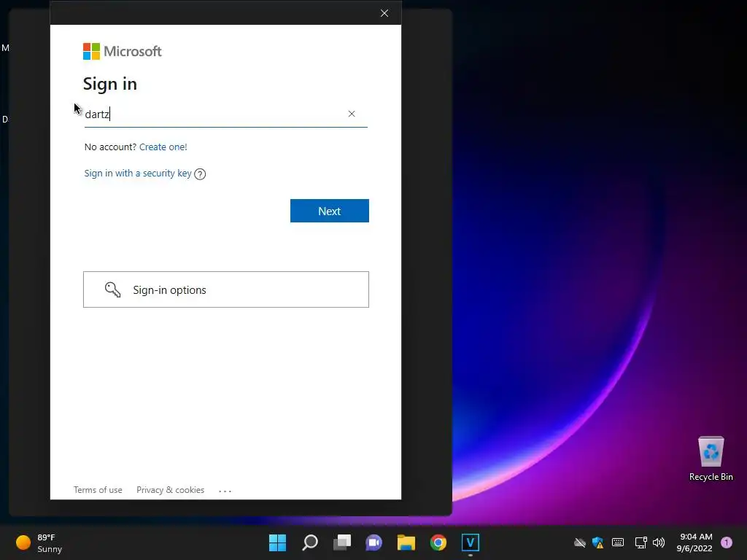747x560 pixels.
Task: Choose Sign in with a security key
Action: click(x=138, y=174)
